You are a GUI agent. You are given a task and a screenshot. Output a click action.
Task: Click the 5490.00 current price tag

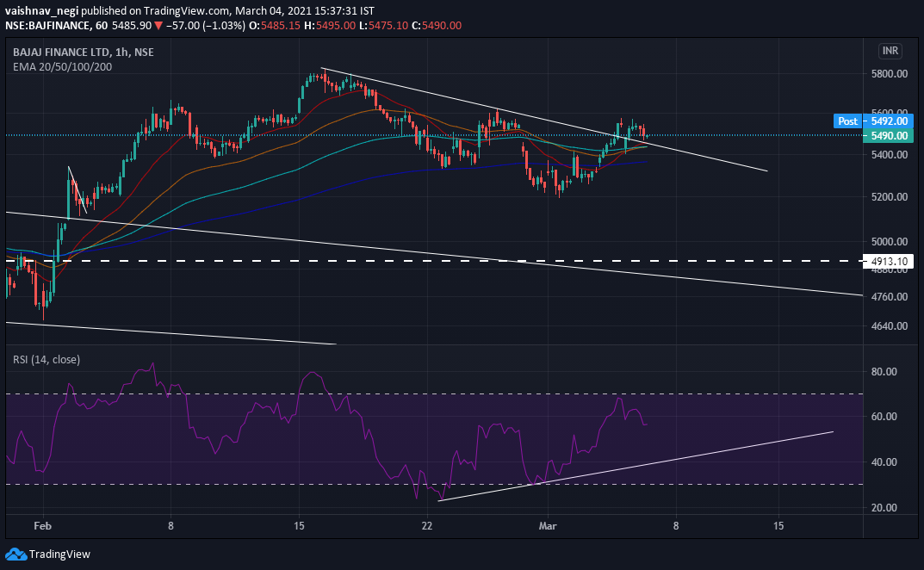pos(889,135)
